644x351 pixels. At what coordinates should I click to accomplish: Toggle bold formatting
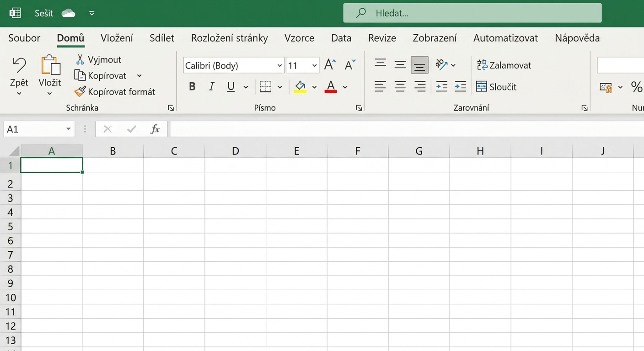coord(192,86)
